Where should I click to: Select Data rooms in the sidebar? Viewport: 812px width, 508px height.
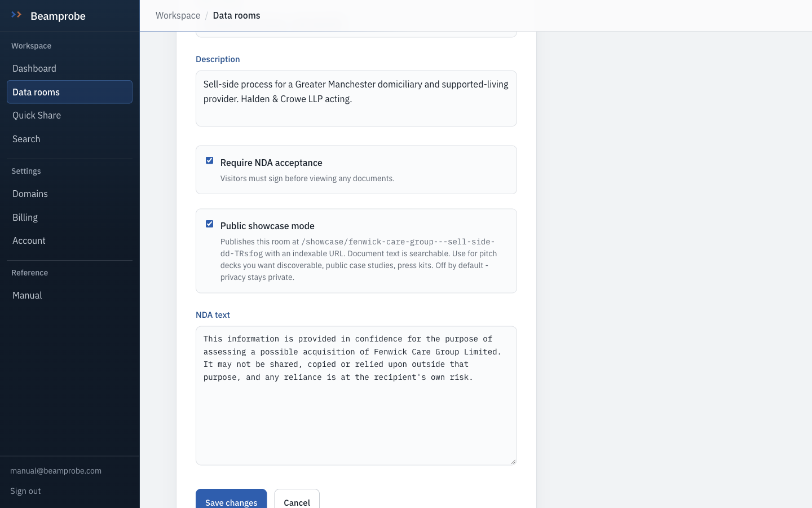coord(69,92)
